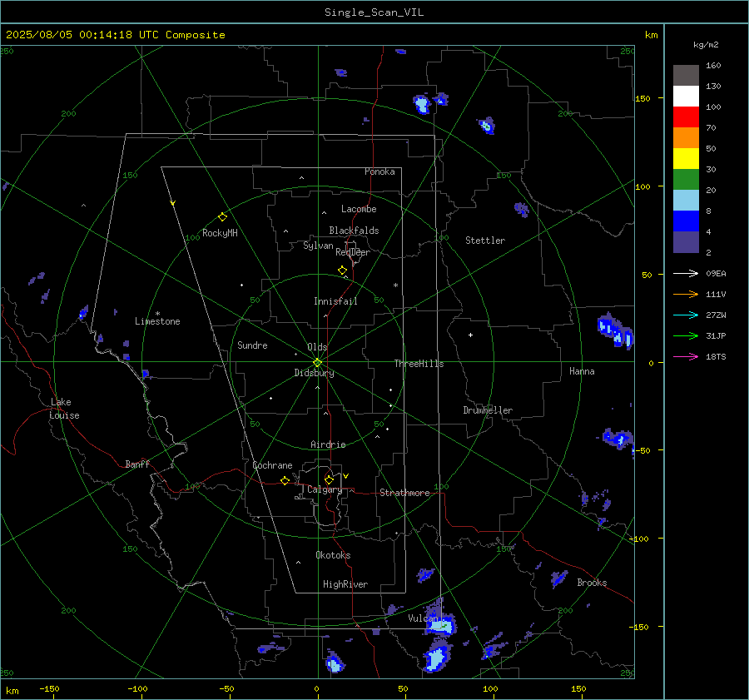749x700 pixels.
Task: Click the Airdrie city label
Action: pos(328,444)
